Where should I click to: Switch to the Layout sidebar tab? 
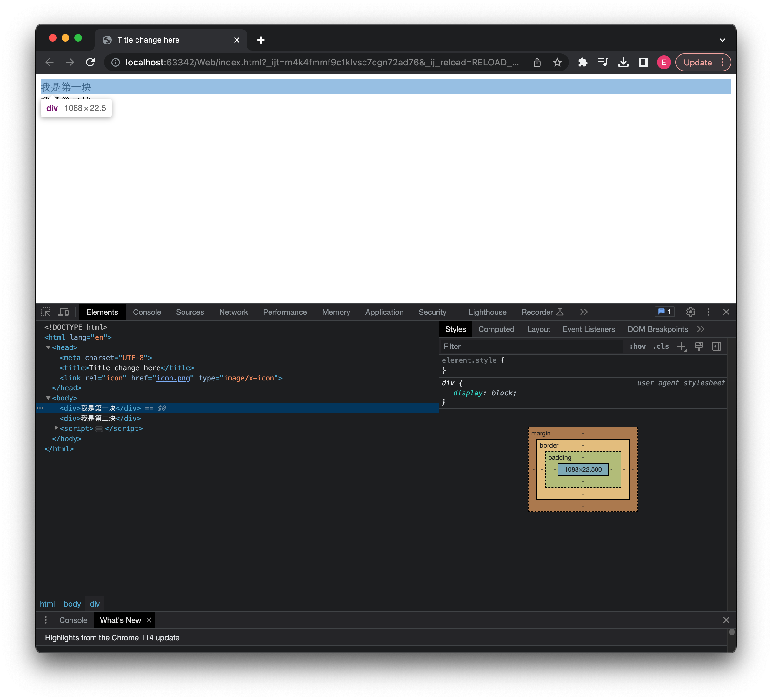pos(538,329)
